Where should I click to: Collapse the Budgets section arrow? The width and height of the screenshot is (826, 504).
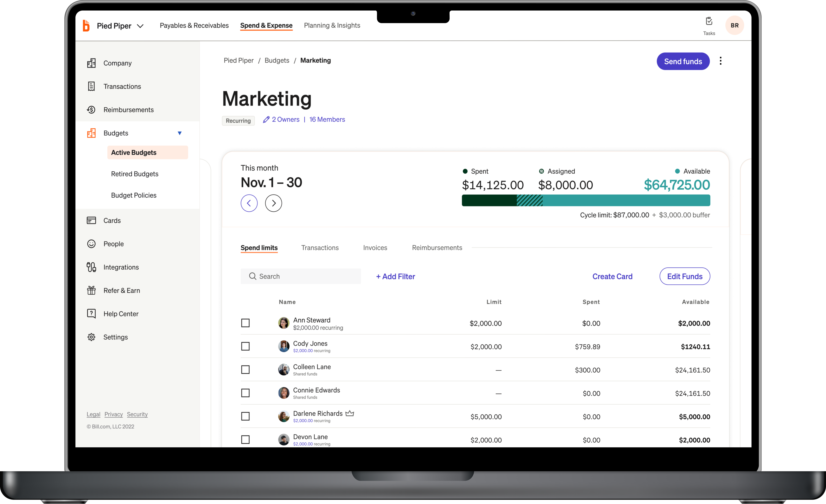pos(180,133)
